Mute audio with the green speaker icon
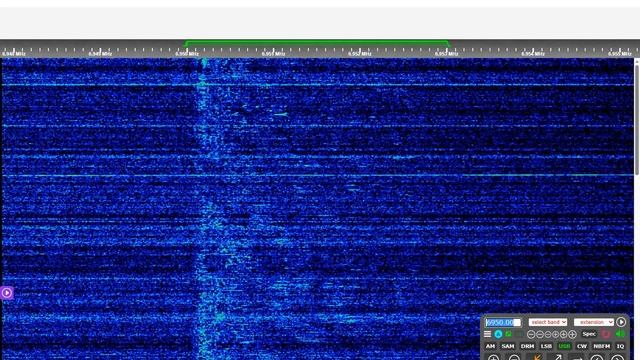Viewport: 640px width, 360px height. pyautogui.click(x=620, y=333)
